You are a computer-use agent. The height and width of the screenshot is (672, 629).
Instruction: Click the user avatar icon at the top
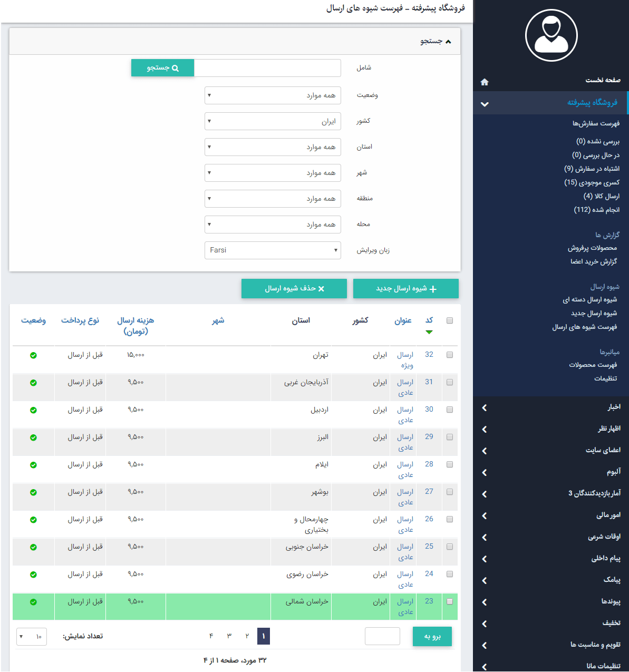pos(551,35)
